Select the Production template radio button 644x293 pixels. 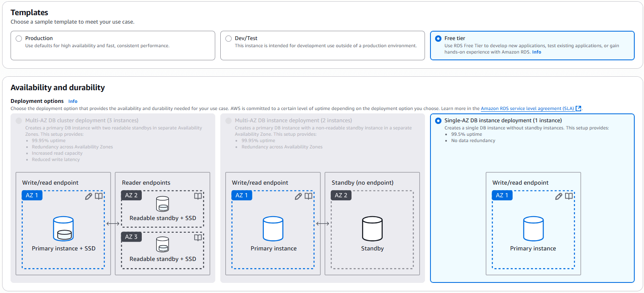(x=19, y=38)
